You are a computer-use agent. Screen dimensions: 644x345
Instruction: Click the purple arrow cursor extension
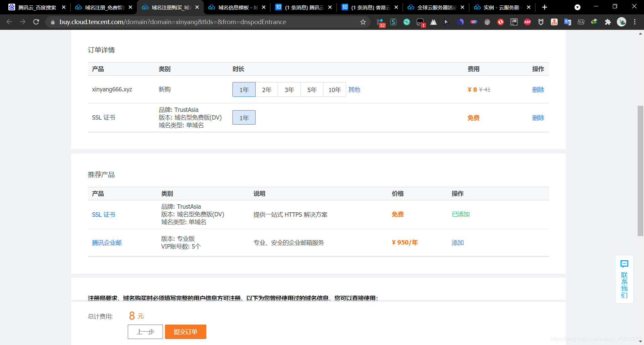coord(447,22)
